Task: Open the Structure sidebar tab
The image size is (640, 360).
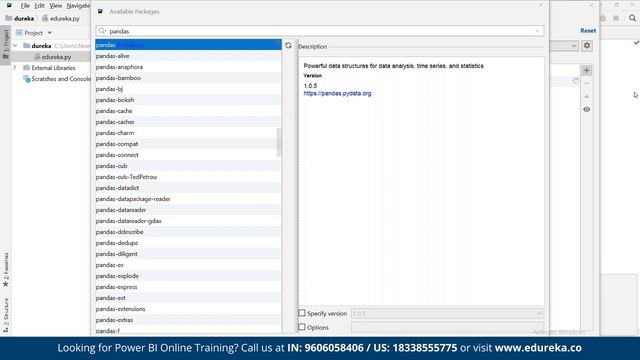Action: pos(6,315)
